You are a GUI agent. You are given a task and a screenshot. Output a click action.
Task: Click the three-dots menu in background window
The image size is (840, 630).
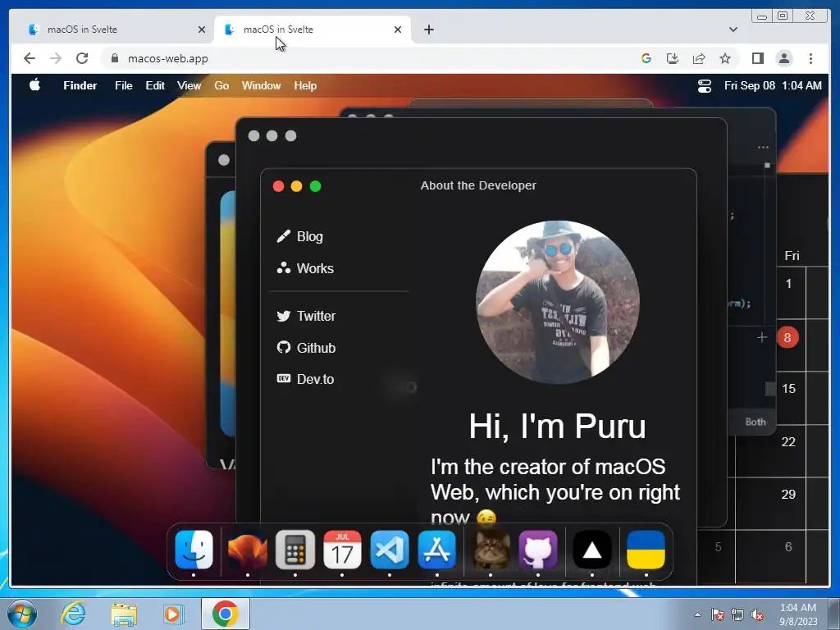point(763,148)
